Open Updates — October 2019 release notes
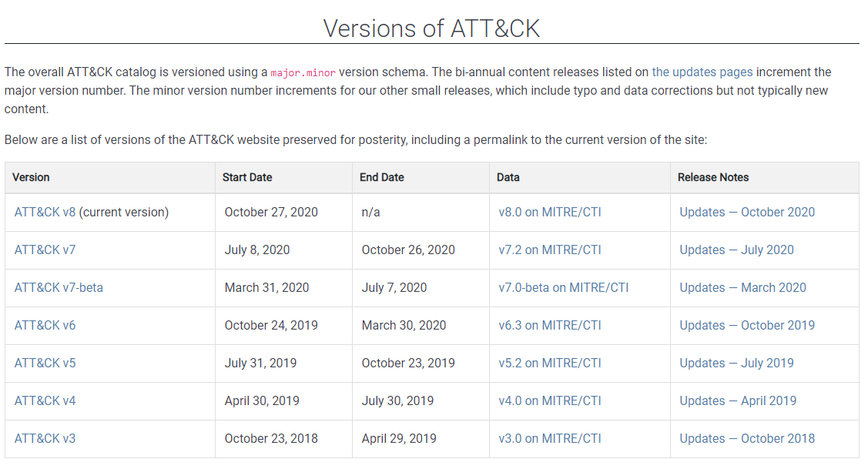 pyautogui.click(x=746, y=325)
